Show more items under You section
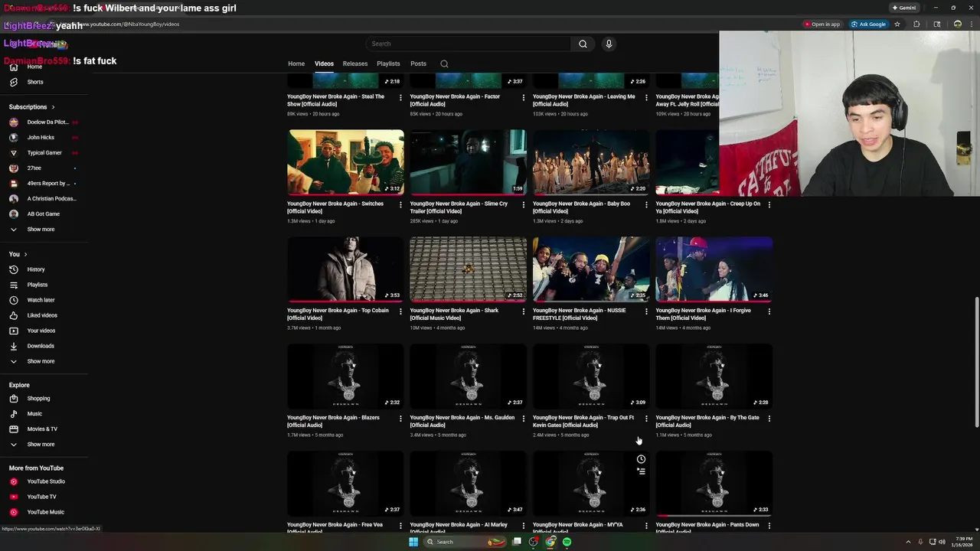 [x=41, y=361]
